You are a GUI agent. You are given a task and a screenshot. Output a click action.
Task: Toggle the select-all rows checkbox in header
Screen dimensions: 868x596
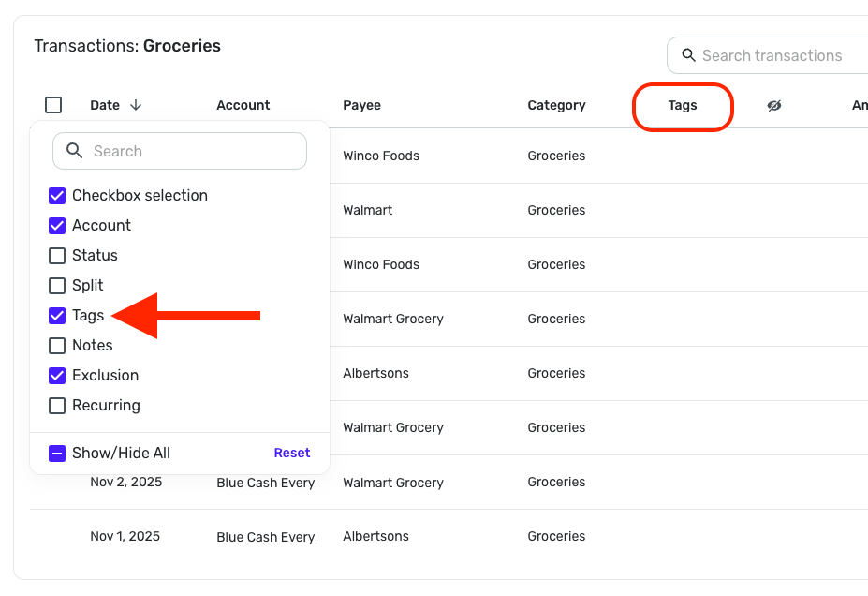pyautogui.click(x=53, y=105)
